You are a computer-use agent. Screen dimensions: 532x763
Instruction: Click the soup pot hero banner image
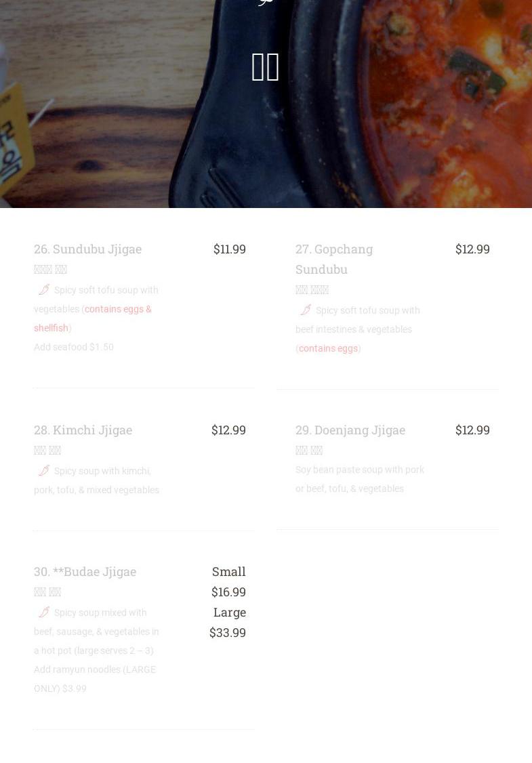coord(266,104)
